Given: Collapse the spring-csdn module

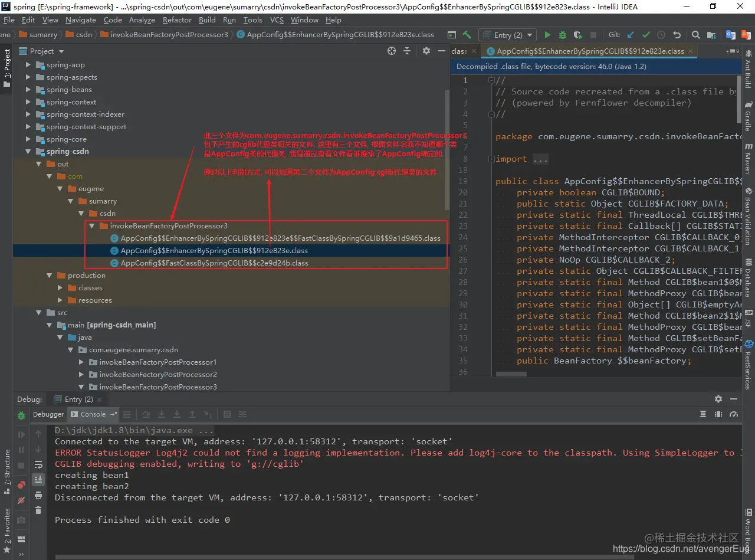Looking at the screenshot, I should click(28, 152).
